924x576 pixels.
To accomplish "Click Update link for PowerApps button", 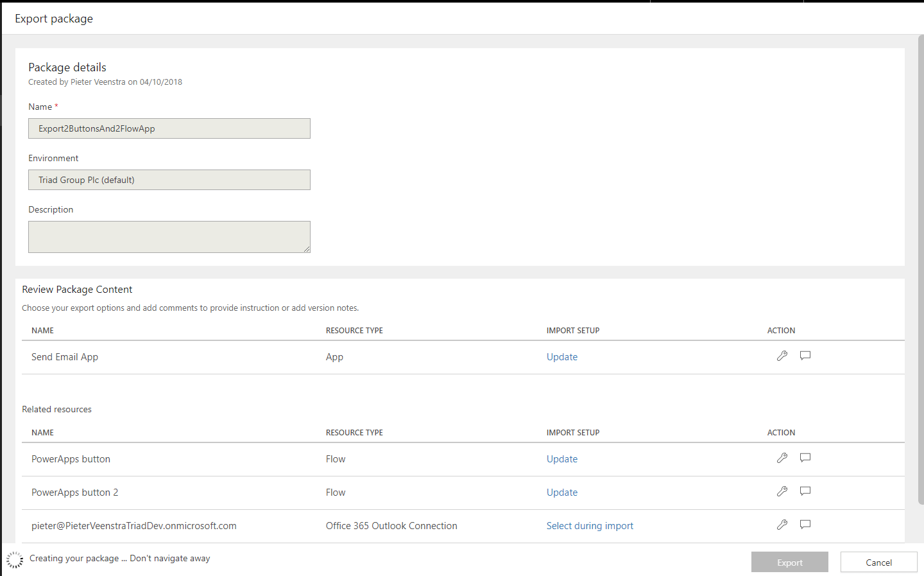I will (562, 459).
